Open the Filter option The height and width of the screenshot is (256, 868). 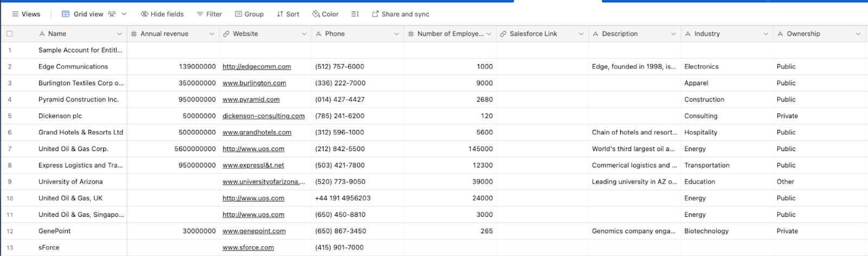(x=209, y=14)
